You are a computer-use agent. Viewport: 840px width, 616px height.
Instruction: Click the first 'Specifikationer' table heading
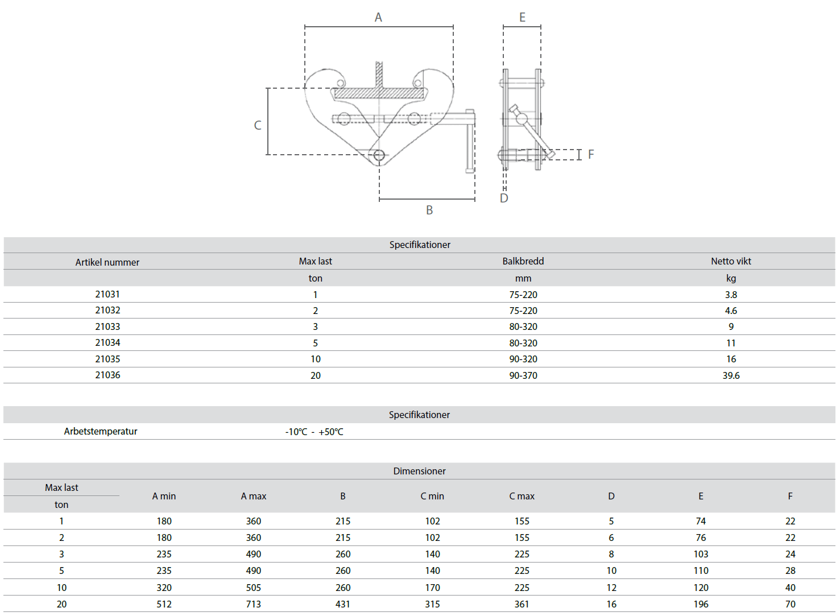(420, 245)
